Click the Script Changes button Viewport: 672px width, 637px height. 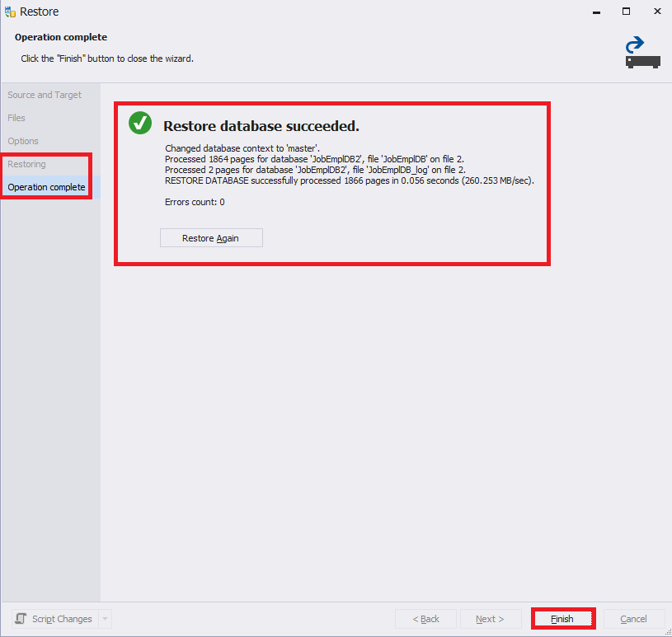55,619
